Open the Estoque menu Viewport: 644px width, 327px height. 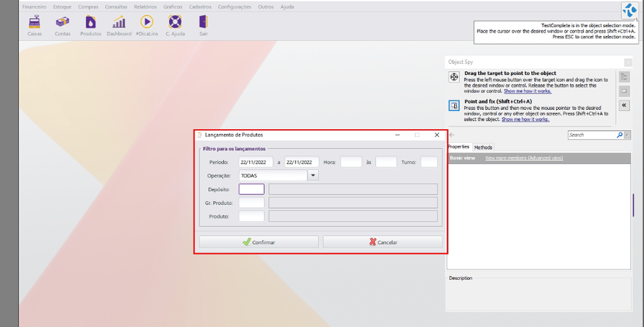click(x=63, y=6)
